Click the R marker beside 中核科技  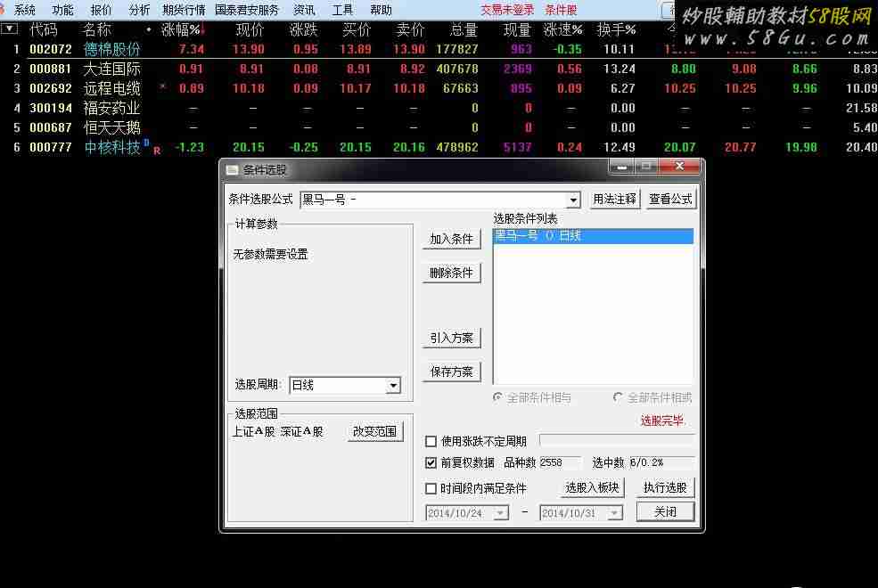point(157,151)
